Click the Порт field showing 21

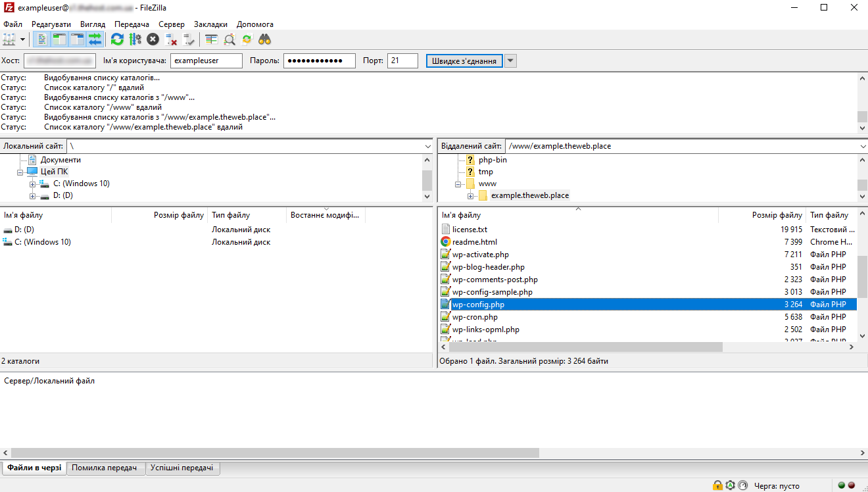coord(402,61)
